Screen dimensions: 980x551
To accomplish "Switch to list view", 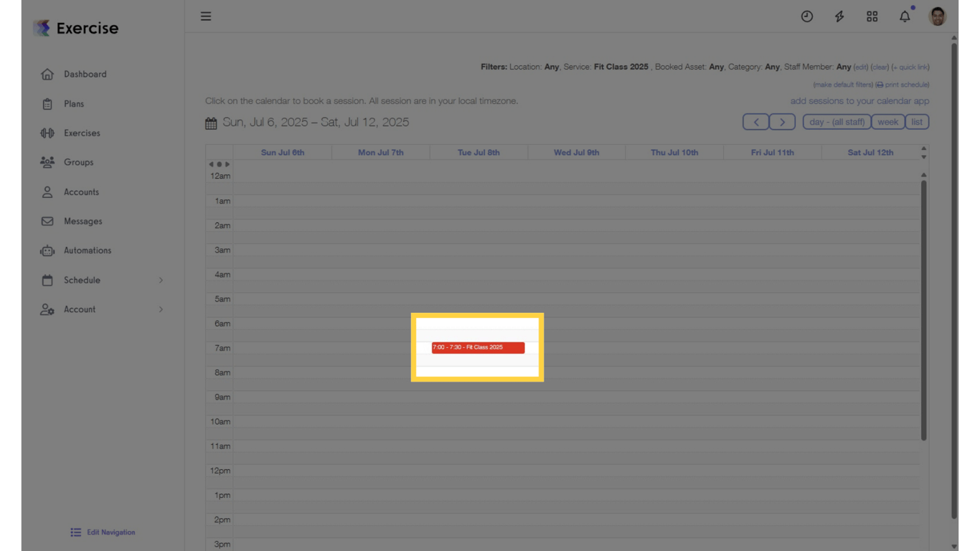I will tap(916, 121).
